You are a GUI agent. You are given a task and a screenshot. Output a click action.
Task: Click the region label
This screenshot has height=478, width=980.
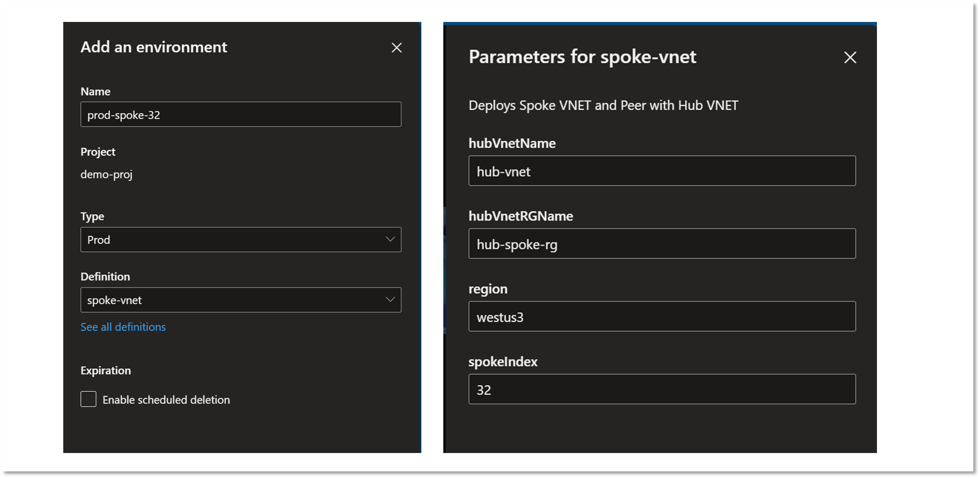(488, 289)
